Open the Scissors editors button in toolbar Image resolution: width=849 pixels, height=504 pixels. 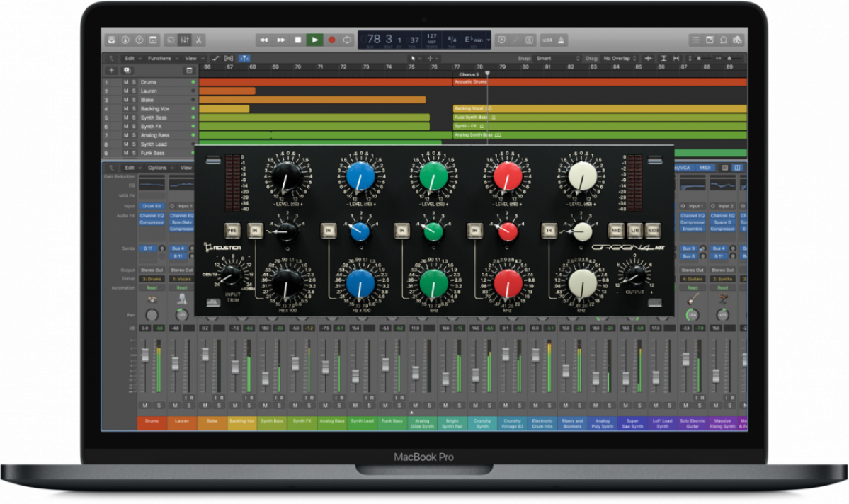199,40
